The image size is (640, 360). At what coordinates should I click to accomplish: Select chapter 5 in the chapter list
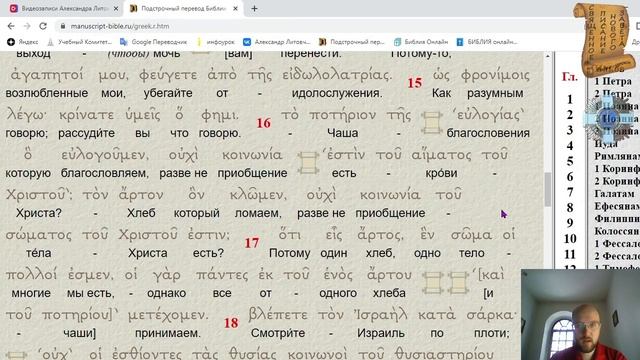(570, 161)
